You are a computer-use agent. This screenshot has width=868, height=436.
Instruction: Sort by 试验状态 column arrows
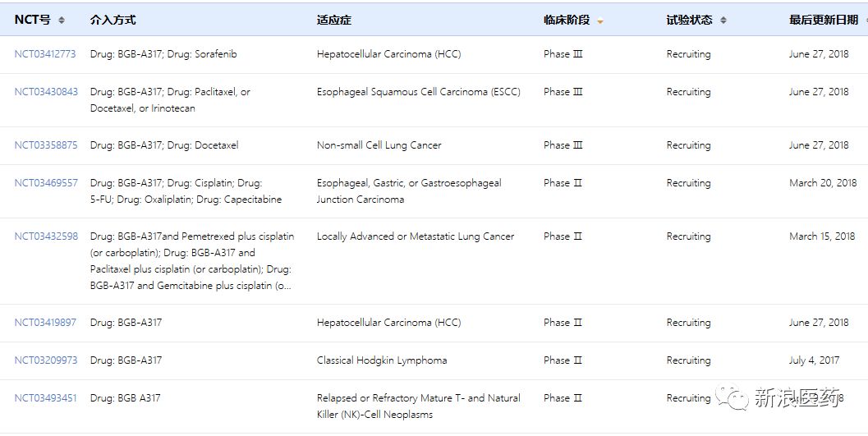pyautogui.click(x=723, y=20)
